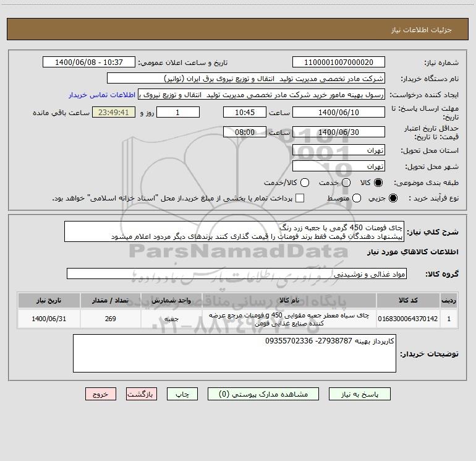Screen dimensions: 476x461
Task: Click the deadline time field 10:45
Action: pyautogui.click(x=245, y=113)
